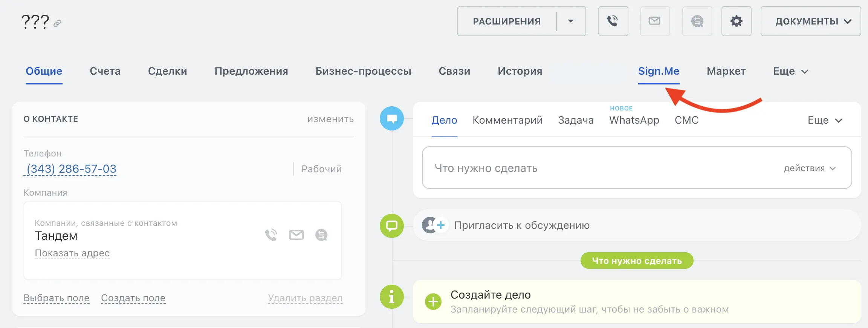Switch to Счета tab
This screenshot has width=868, height=328.
(105, 71)
